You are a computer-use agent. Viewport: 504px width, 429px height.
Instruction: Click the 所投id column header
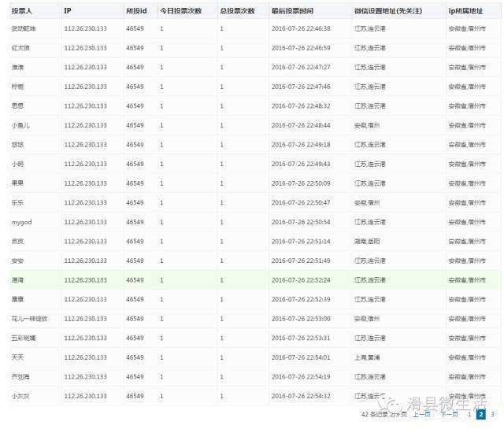[x=136, y=11]
